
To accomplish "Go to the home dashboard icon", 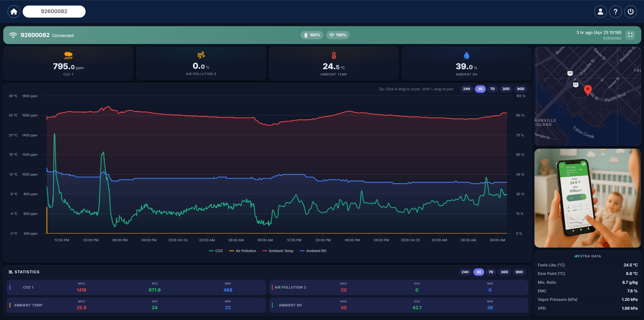I will pyautogui.click(x=14, y=12).
